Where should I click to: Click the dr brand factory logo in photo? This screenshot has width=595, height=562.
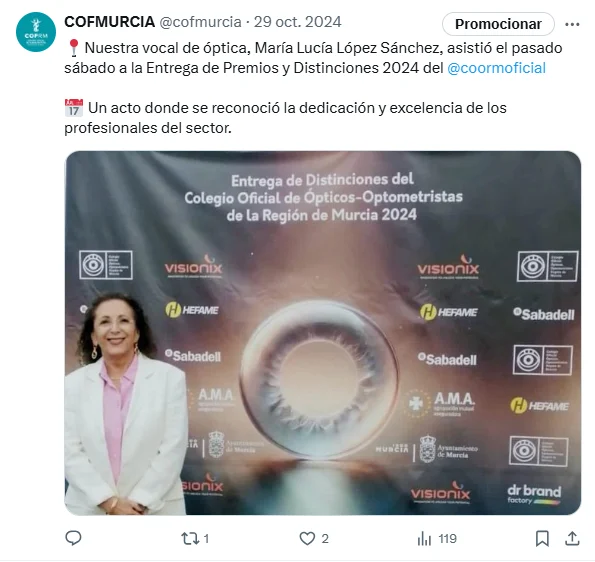(x=534, y=494)
